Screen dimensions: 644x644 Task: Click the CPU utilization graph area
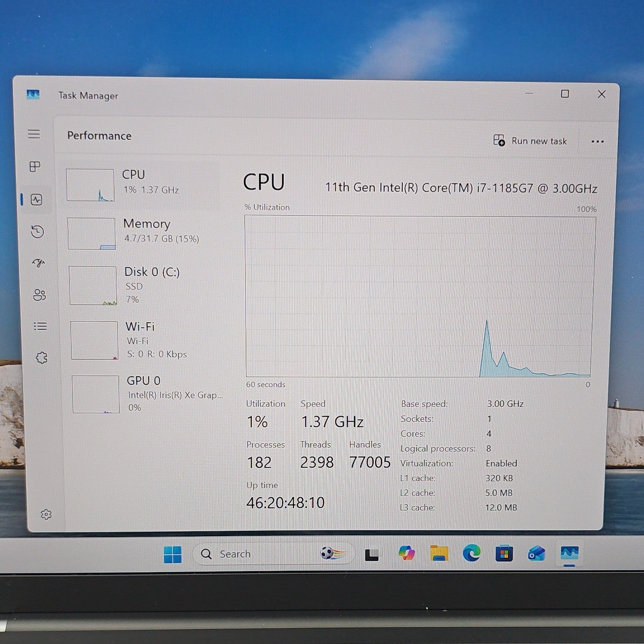click(420, 297)
